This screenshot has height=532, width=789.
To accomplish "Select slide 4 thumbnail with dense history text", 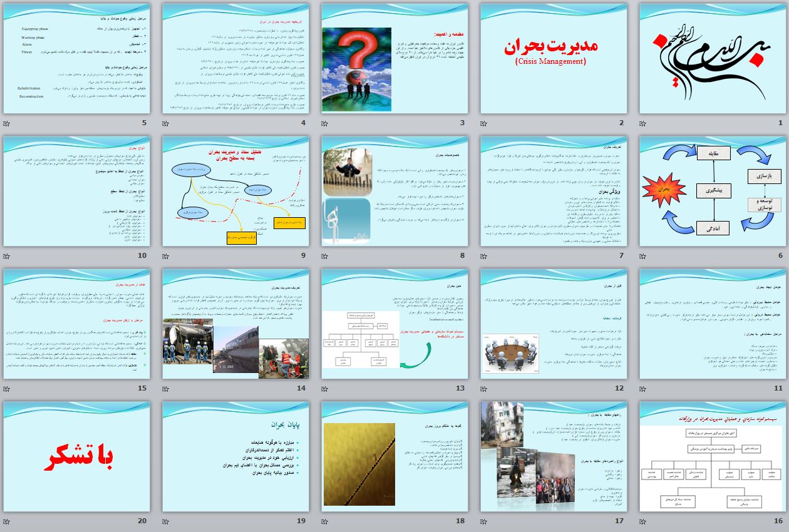I will (235, 59).
